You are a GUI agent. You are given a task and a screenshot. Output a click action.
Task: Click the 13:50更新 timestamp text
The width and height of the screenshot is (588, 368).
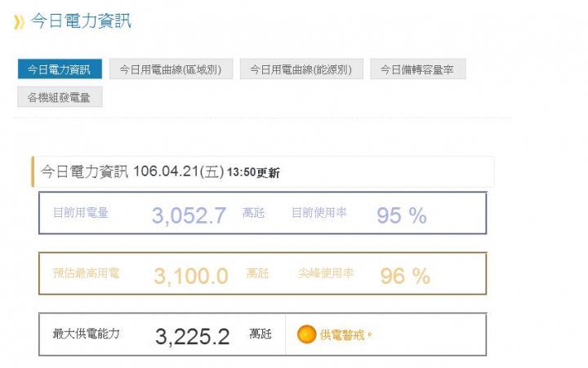click(253, 173)
